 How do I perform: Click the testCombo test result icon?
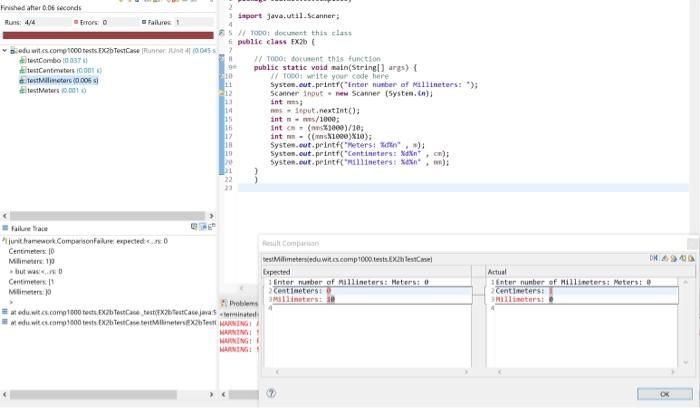[x=23, y=60]
